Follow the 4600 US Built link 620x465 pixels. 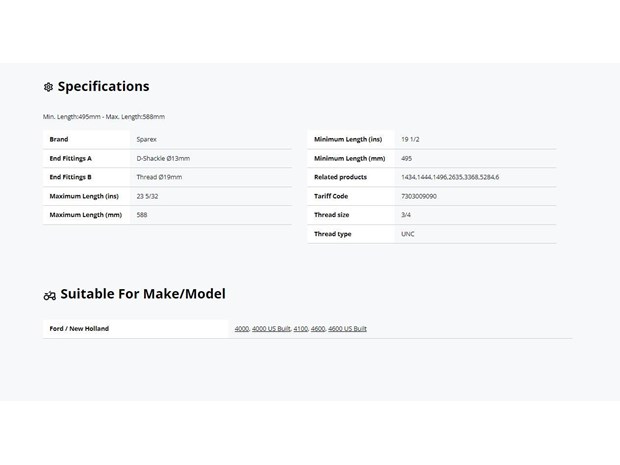click(x=347, y=329)
